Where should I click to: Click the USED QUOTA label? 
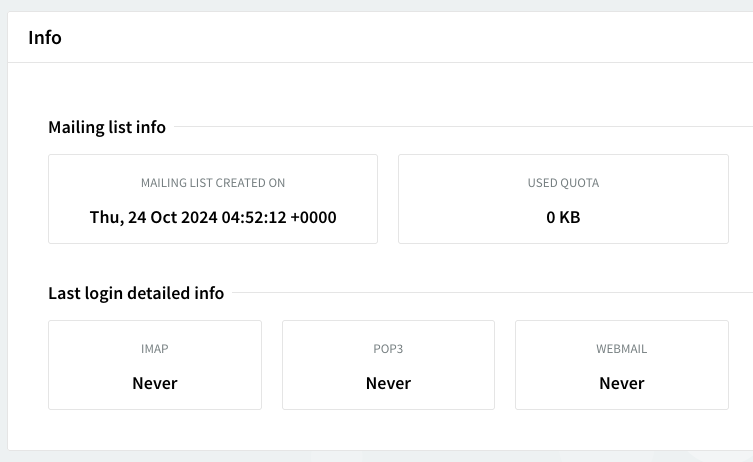563,183
